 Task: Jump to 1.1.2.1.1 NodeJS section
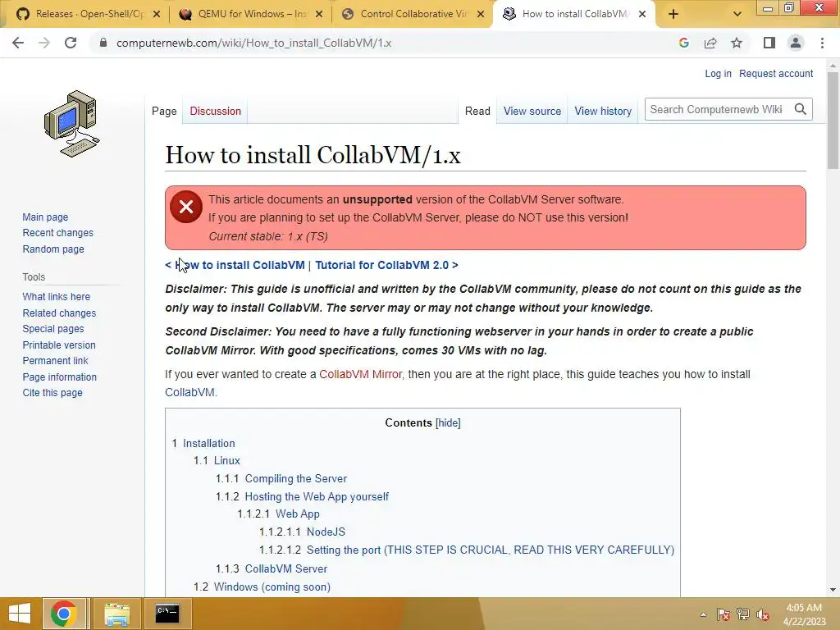click(326, 532)
